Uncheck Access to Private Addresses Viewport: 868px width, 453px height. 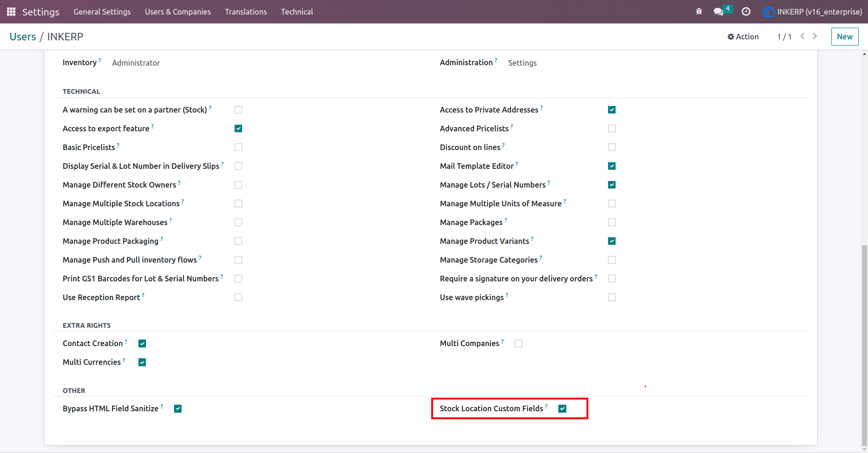click(x=612, y=110)
